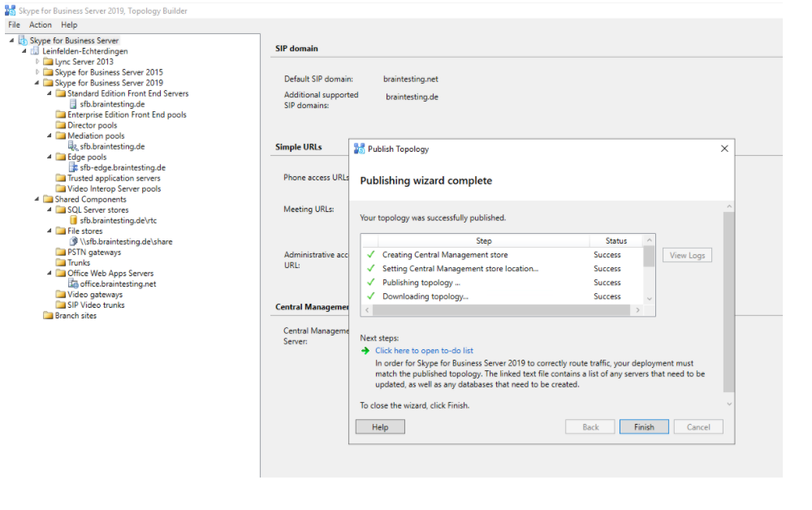Collapse the Shared Components tree node
This screenshot has height=510, width=812.
pyautogui.click(x=37, y=200)
